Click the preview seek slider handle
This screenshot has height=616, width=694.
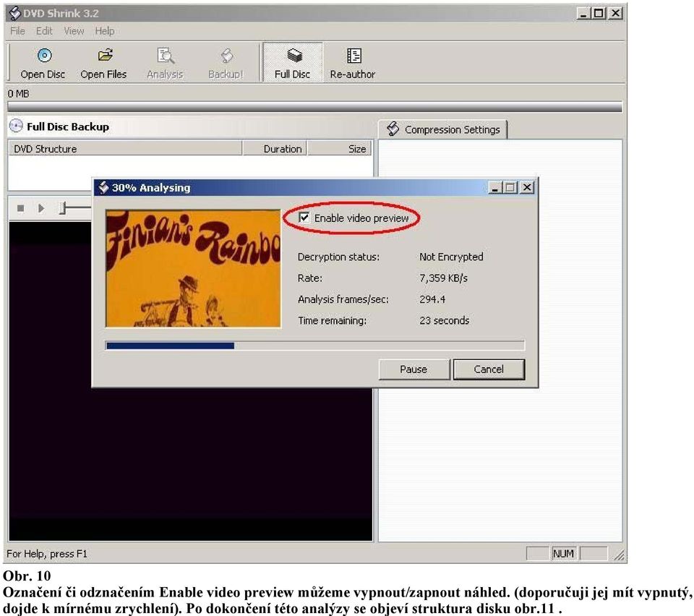click(x=63, y=208)
